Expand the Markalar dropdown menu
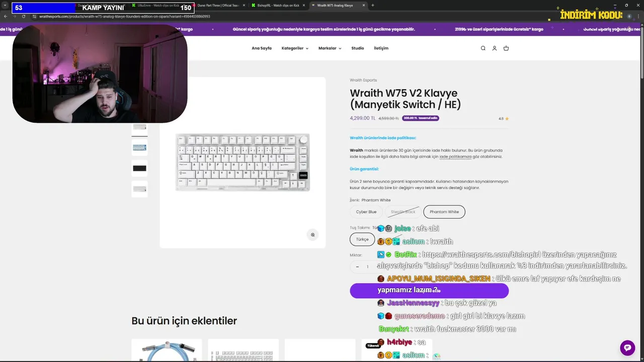This screenshot has height=362, width=644. tap(330, 48)
